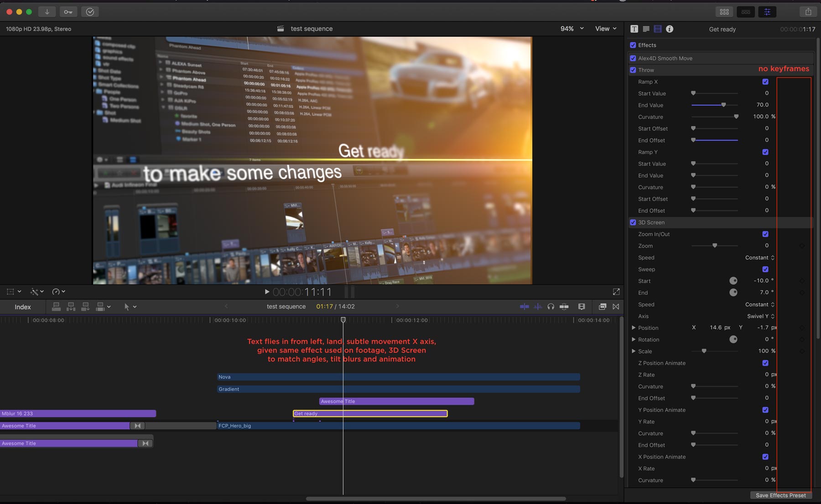Disable the Throw effect checkbox
This screenshot has height=504, width=821.
click(x=633, y=70)
